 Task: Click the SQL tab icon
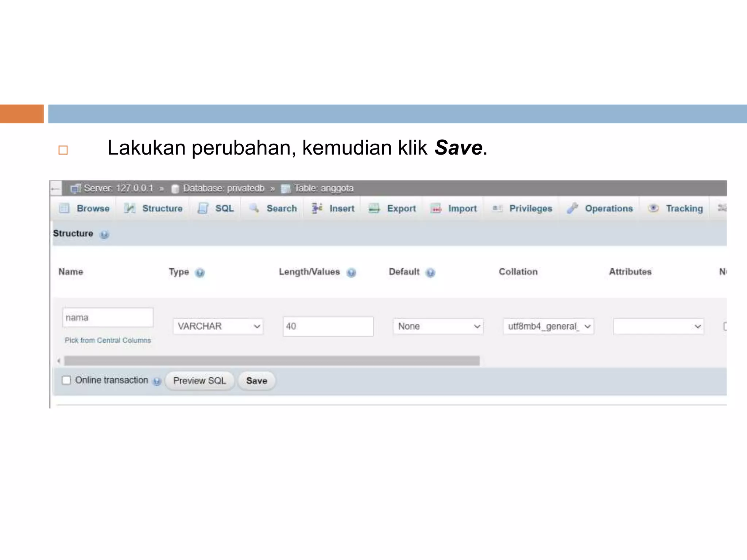203,208
